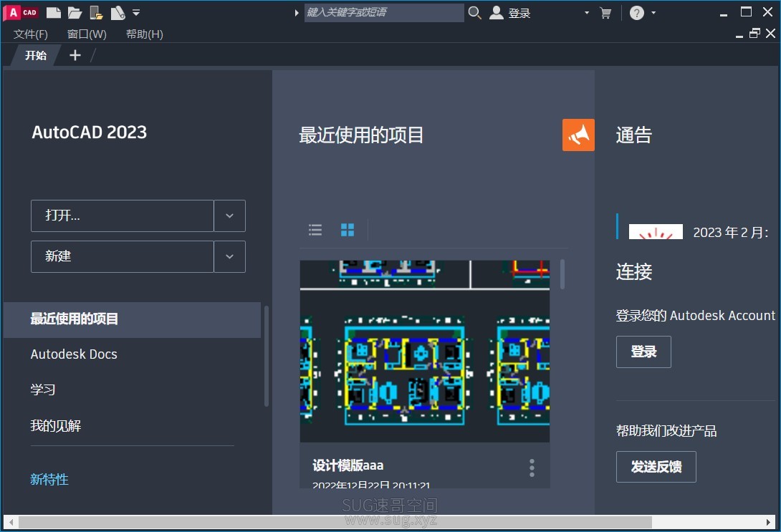Image resolution: width=781 pixels, height=532 pixels.
Task: Open the 学习 section
Action: point(43,390)
